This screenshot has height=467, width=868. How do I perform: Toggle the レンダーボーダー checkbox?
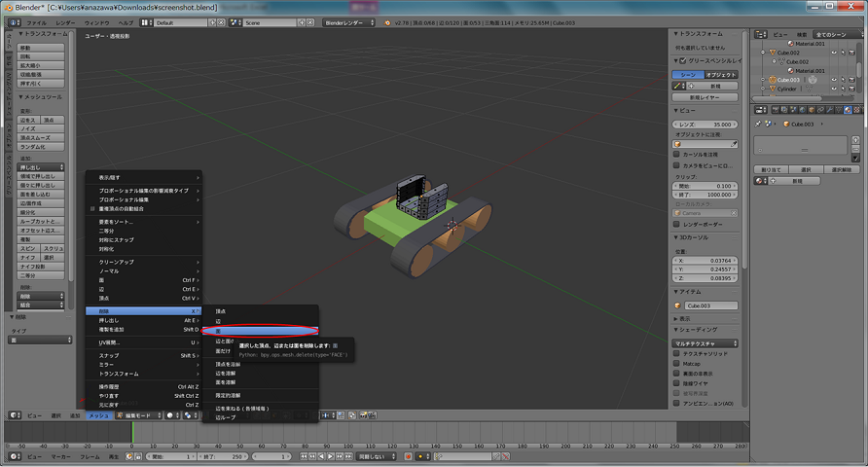tap(678, 223)
